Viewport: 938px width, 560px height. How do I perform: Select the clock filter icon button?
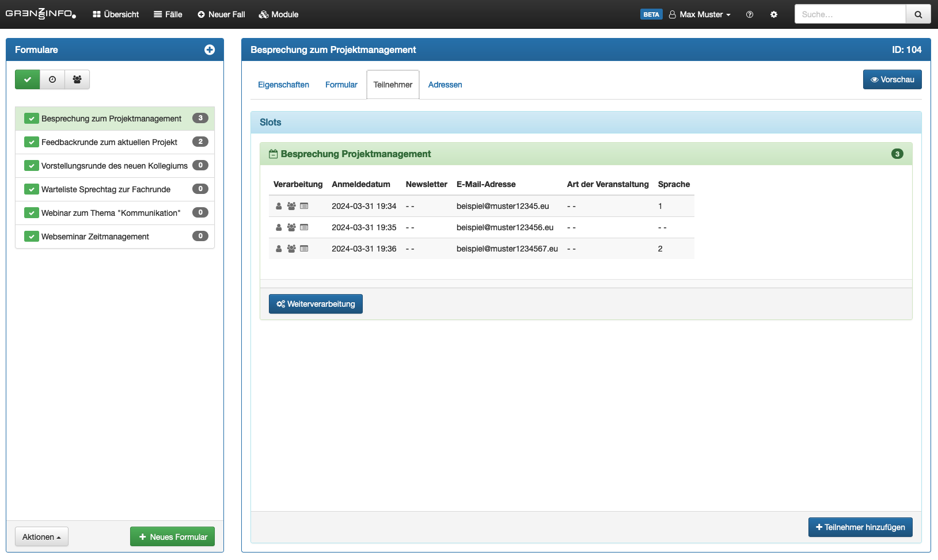tap(52, 79)
